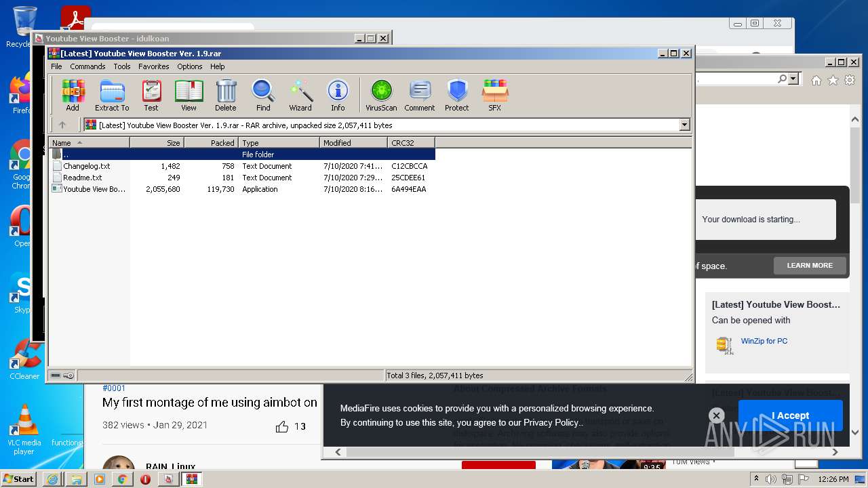This screenshot has width=868, height=488.
Task: Open the Options menu
Action: 190,66
